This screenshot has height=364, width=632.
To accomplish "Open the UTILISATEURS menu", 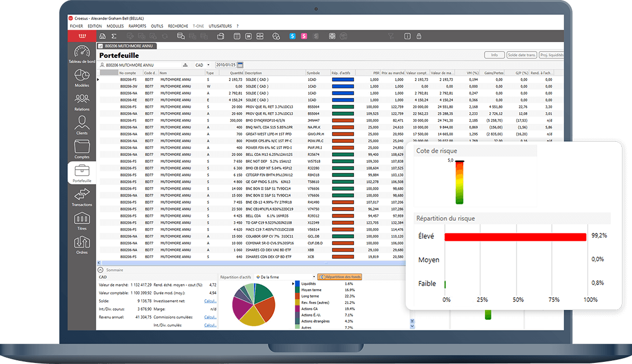I will [220, 26].
